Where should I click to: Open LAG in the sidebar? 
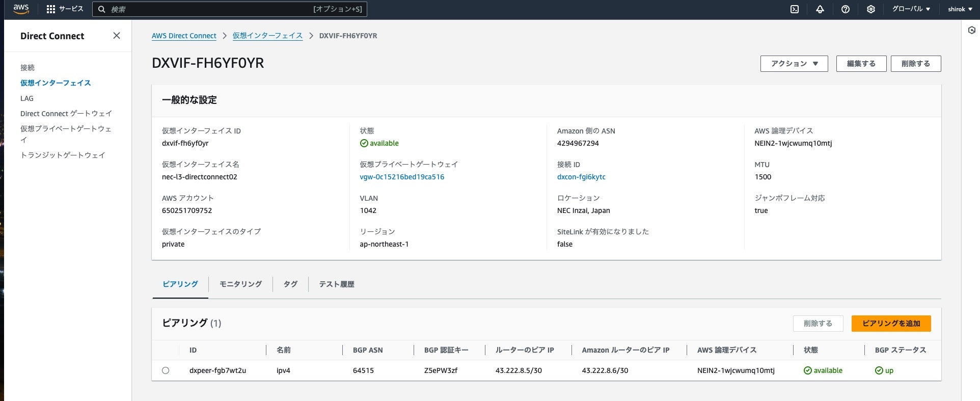(27, 98)
